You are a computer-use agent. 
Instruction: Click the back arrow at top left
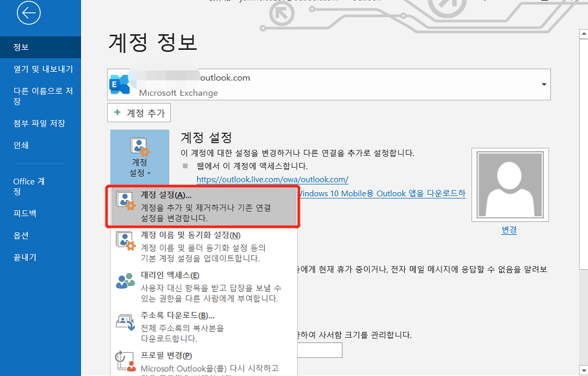click(x=28, y=13)
